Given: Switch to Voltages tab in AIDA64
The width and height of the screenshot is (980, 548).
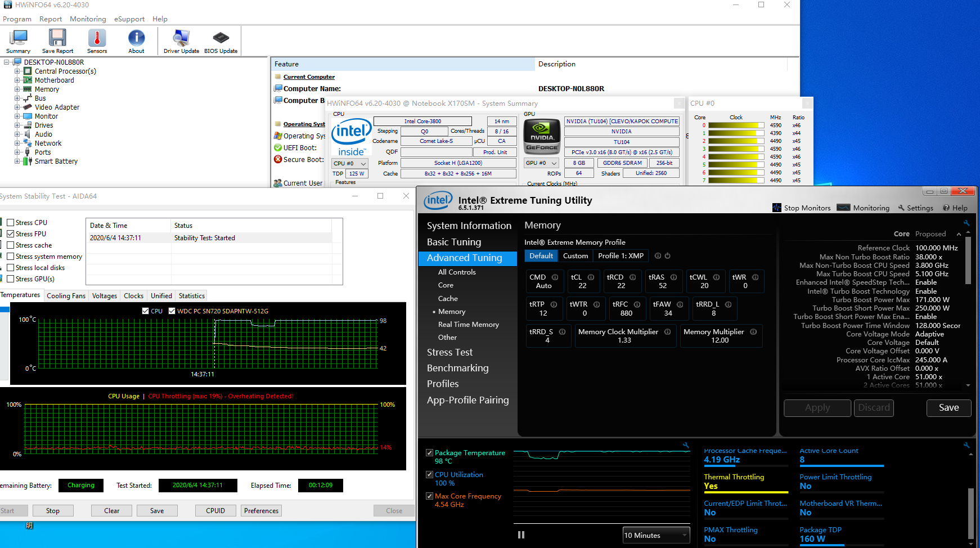Looking at the screenshot, I should tap(104, 295).
